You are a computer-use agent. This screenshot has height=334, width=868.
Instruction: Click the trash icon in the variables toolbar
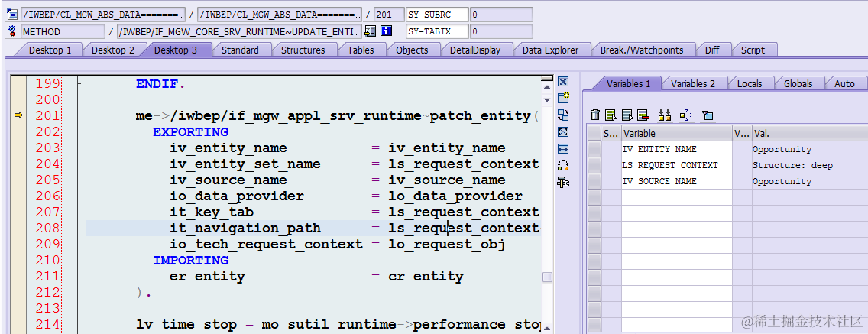595,115
